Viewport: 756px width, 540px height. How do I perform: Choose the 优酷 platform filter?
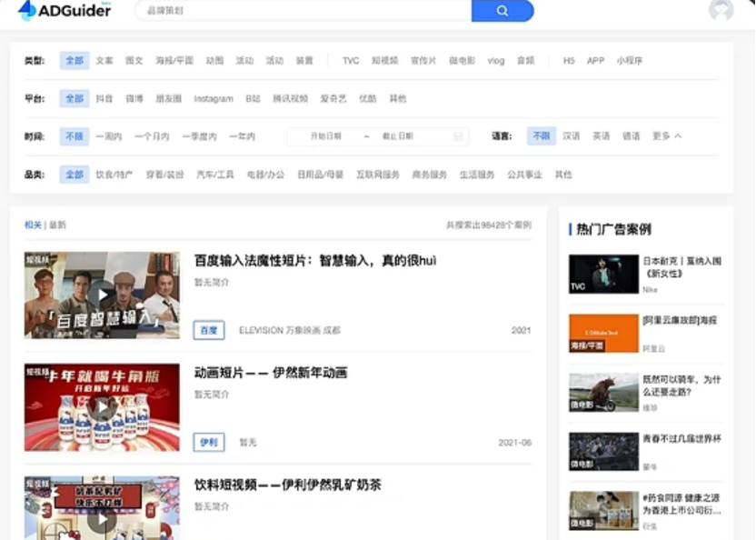click(367, 98)
